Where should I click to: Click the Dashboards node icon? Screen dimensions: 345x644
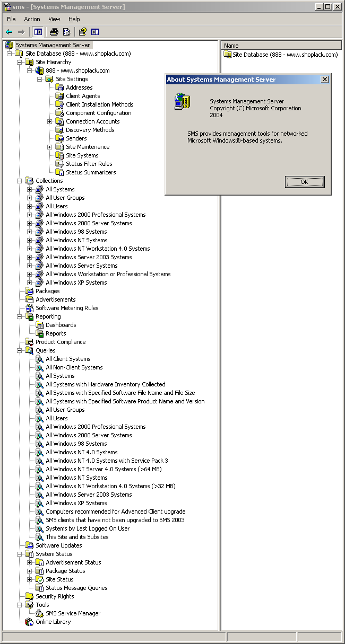click(39, 325)
